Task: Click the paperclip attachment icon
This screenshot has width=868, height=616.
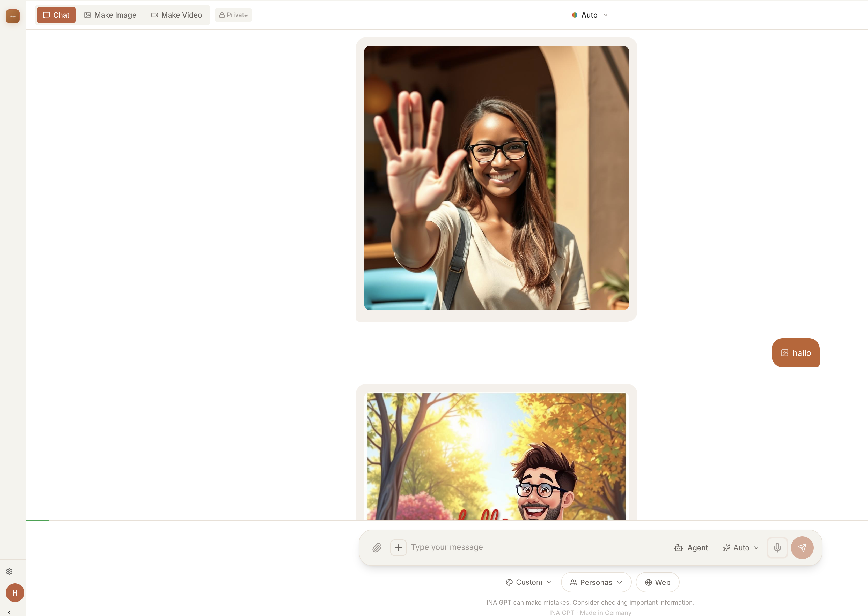Action: click(x=377, y=547)
